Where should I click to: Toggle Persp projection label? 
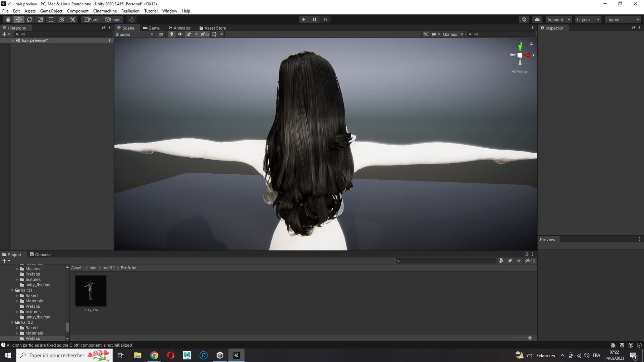pyautogui.click(x=519, y=71)
